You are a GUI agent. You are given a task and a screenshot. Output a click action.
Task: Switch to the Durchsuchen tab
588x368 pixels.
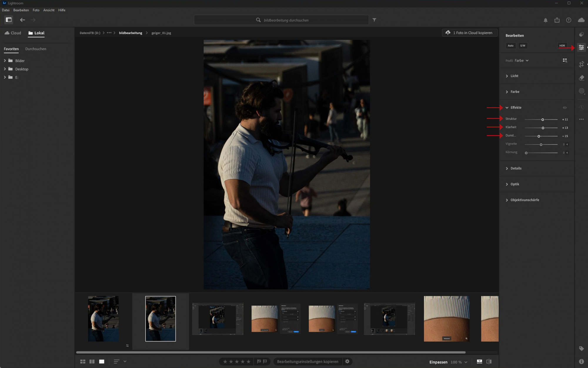(36, 49)
